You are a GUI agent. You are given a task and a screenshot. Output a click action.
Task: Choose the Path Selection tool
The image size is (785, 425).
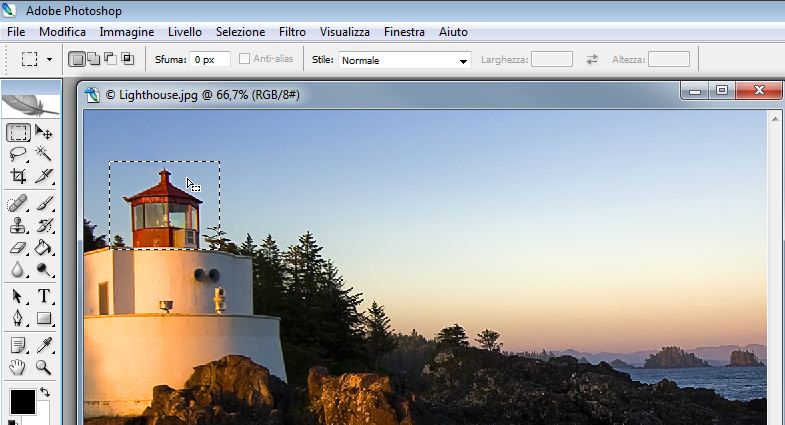click(18, 296)
